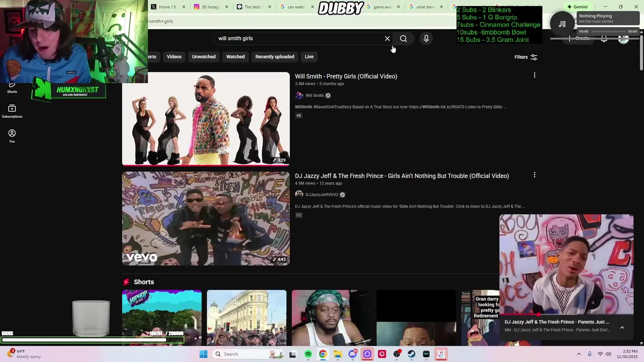Open the Gemini button in Chrome

coord(577,7)
